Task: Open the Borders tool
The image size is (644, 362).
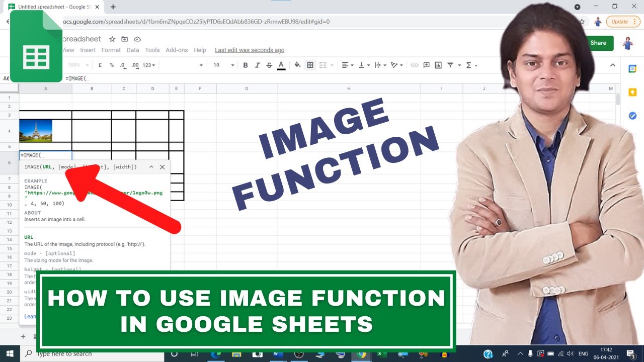Action: click(310, 65)
